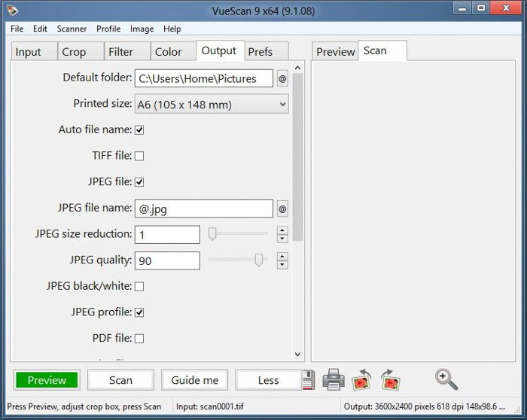This screenshot has height=420, width=527.
Task: Toggle the JPEG profile checkbox
Action: pos(139,312)
